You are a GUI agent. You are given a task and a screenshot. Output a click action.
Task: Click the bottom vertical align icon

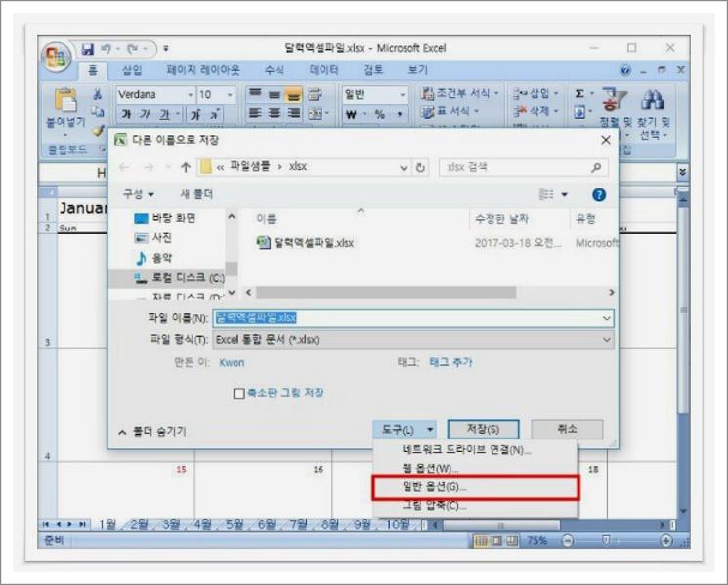click(x=294, y=94)
